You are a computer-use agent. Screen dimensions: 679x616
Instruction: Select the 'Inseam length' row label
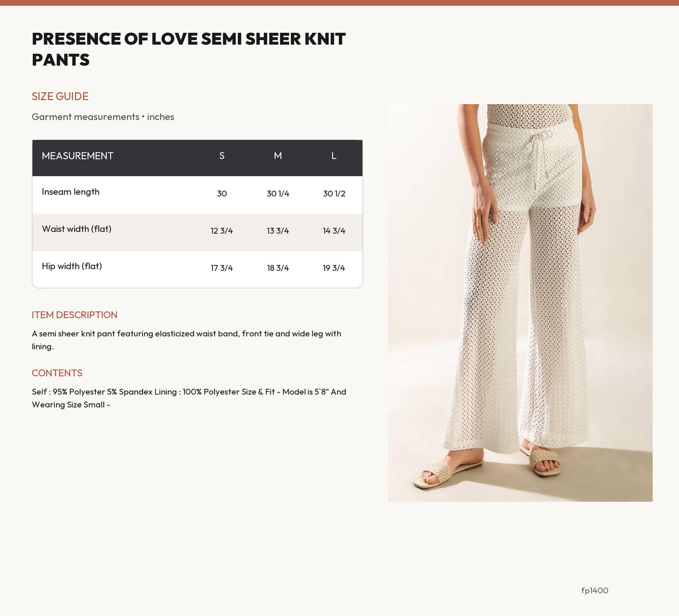click(x=71, y=192)
